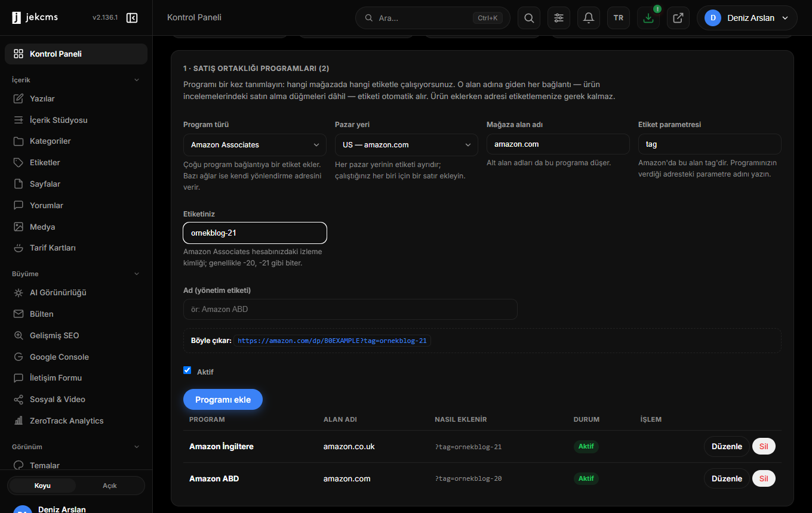Click the magnifier search button in top bar
Image resolution: width=812 pixels, height=513 pixels.
tap(529, 18)
